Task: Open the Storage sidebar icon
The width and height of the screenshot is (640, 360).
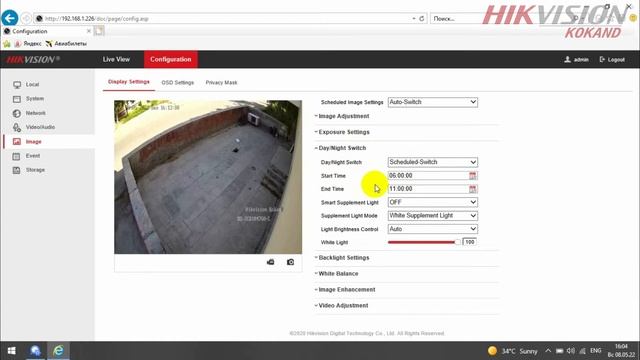Action: click(x=16, y=170)
